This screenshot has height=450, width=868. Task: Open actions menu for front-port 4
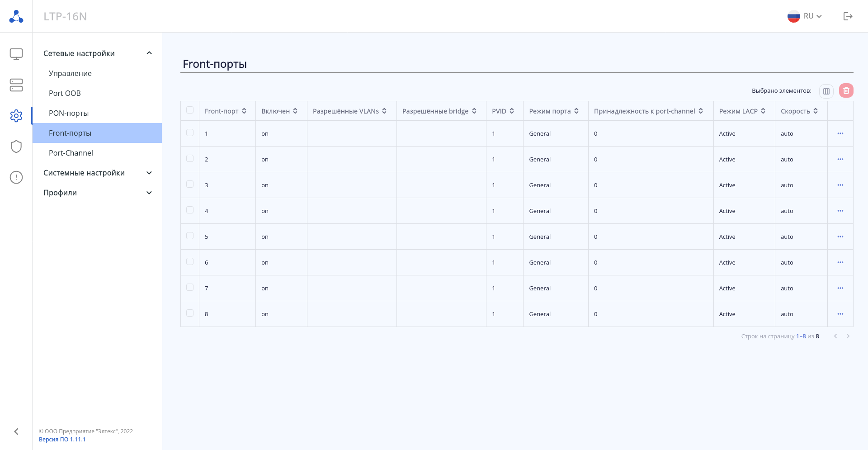point(840,211)
